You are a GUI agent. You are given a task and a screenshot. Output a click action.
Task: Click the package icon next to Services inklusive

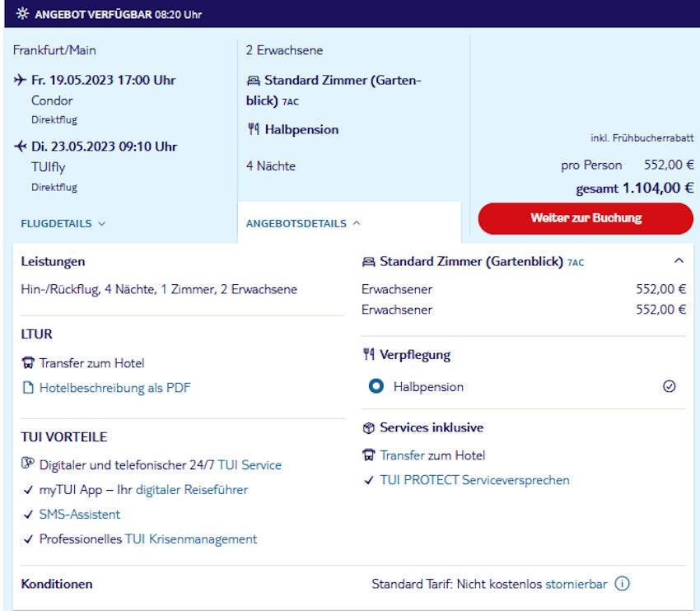click(x=370, y=427)
